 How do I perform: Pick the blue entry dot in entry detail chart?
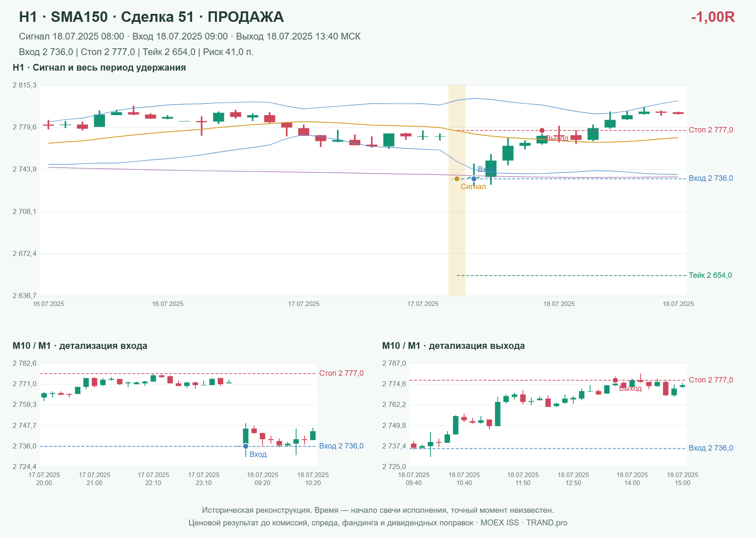(246, 446)
